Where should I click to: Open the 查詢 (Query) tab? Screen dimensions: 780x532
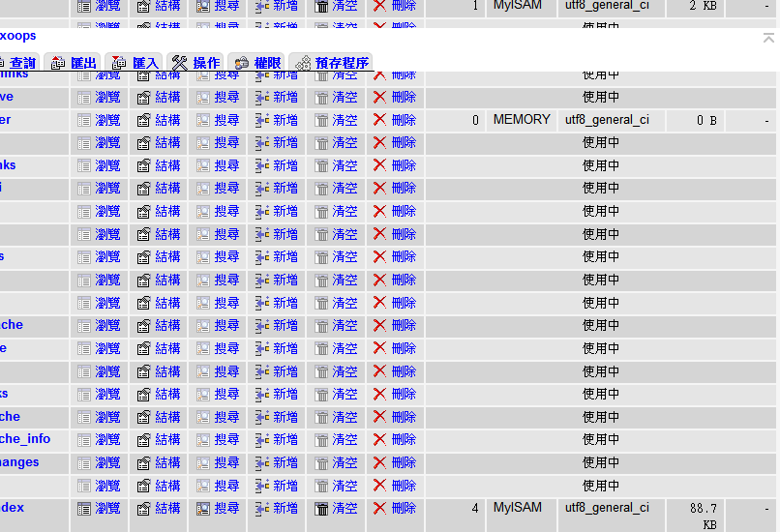click(17, 63)
